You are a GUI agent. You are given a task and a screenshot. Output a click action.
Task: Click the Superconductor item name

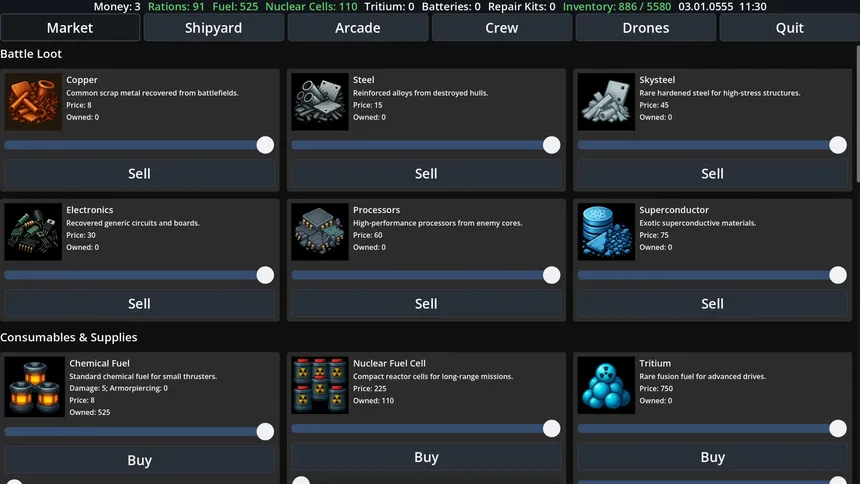674,210
